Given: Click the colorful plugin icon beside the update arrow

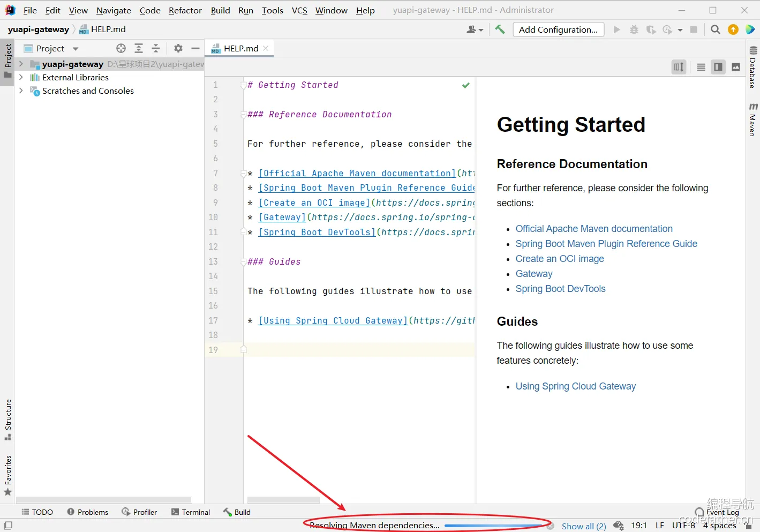Looking at the screenshot, I should (750, 29).
